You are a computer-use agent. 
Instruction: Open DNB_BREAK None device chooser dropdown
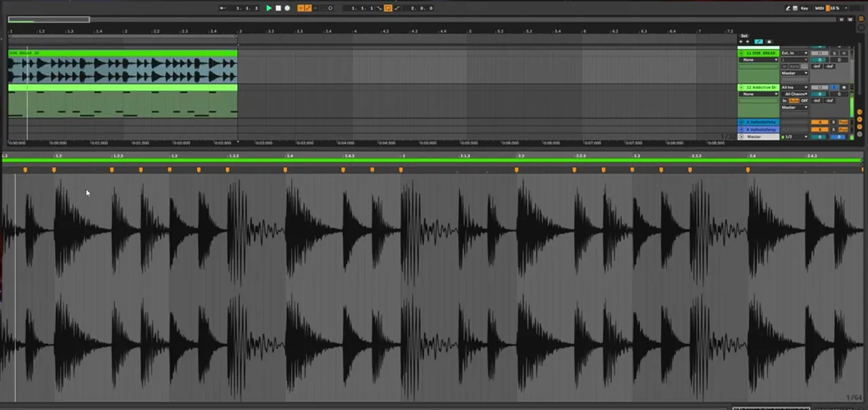point(758,60)
